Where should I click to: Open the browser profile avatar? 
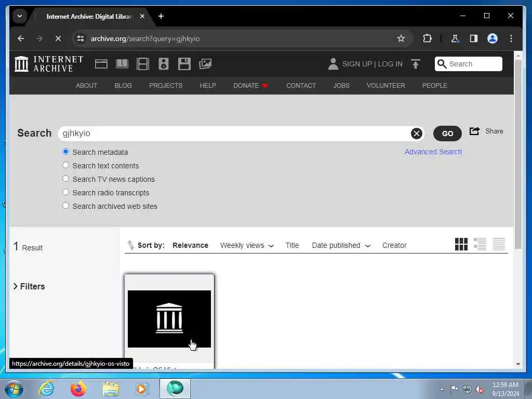tap(493, 38)
